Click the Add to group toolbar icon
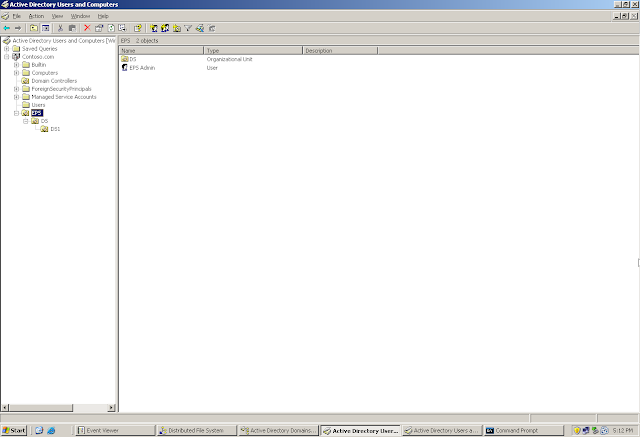The width and height of the screenshot is (640, 437). 211,28
